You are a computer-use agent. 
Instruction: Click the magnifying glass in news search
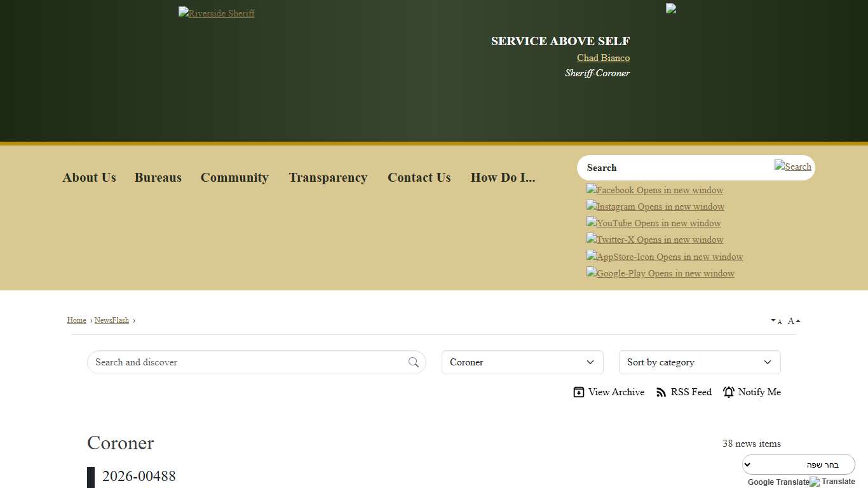(x=414, y=362)
